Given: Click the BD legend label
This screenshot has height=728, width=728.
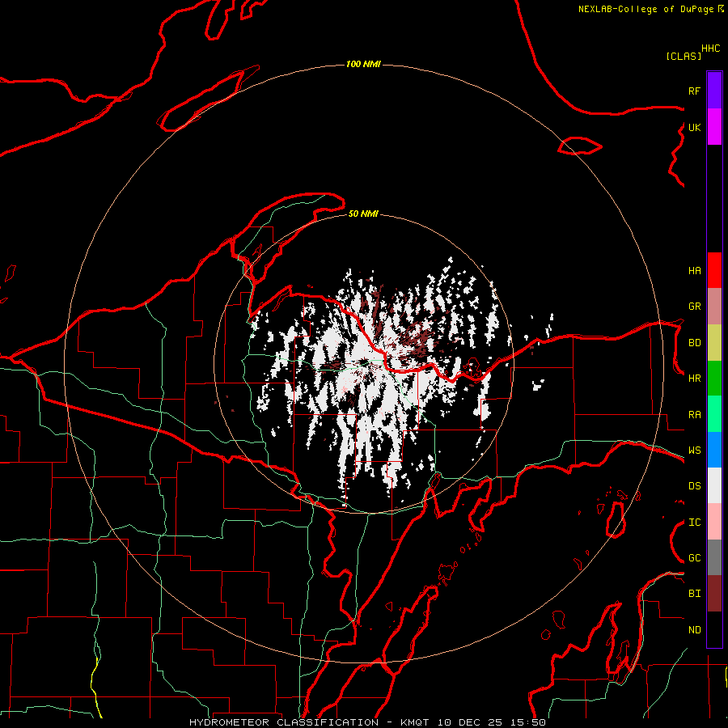Looking at the screenshot, I should [x=694, y=343].
